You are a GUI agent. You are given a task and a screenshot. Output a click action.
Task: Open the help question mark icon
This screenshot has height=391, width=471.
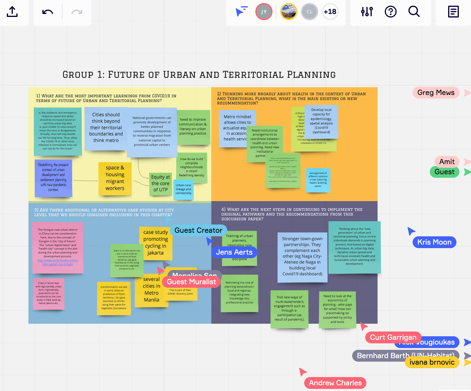(391, 12)
